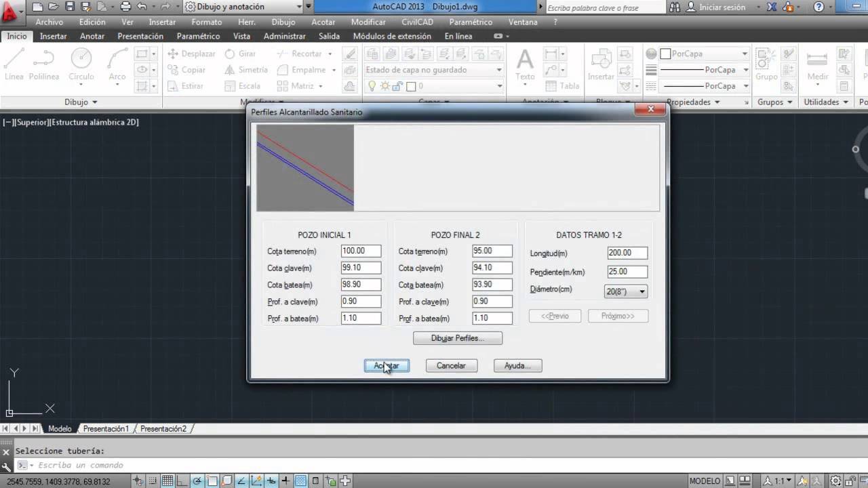868x488 pixels.
Task: Click the command line input field
Action: pyautogui.click(x=434, y=465)
